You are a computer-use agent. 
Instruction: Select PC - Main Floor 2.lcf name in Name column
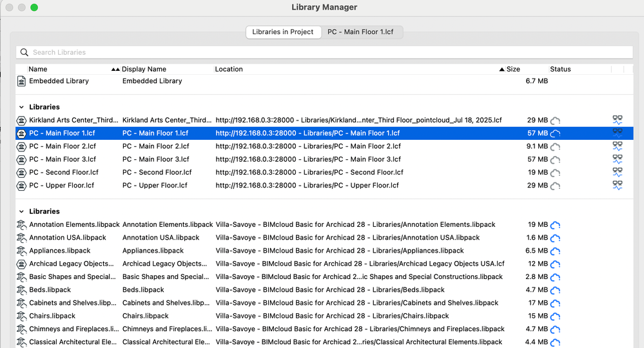[63, 146]
